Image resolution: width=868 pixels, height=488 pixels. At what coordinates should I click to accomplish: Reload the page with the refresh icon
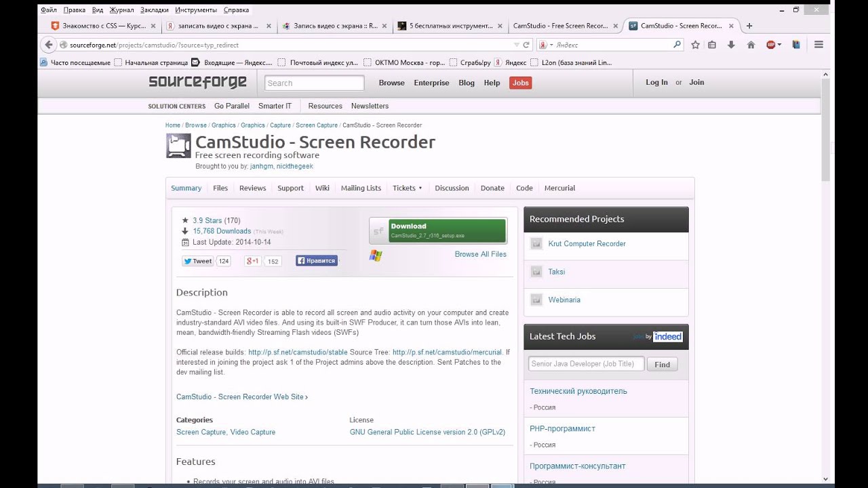click(526, 45)
